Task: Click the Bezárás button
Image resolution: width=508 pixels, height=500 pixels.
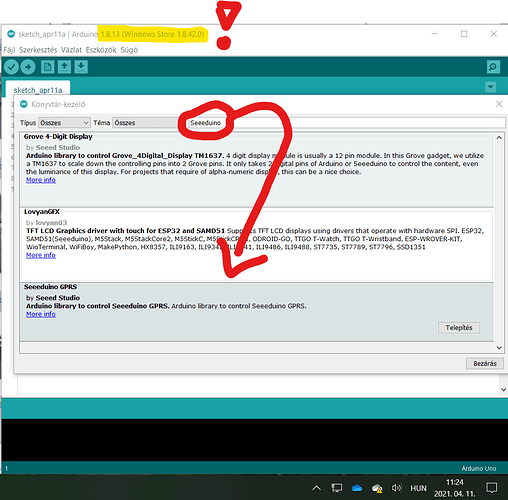Action: (485, 363)
